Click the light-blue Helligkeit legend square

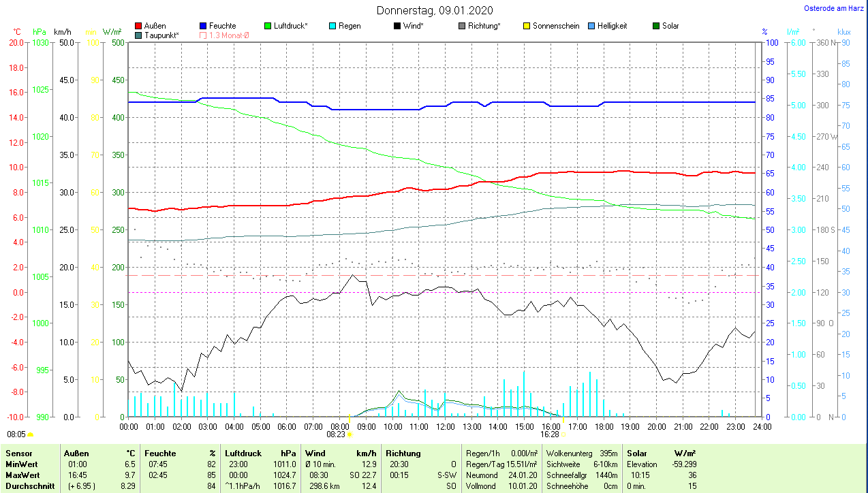(591, 27)
